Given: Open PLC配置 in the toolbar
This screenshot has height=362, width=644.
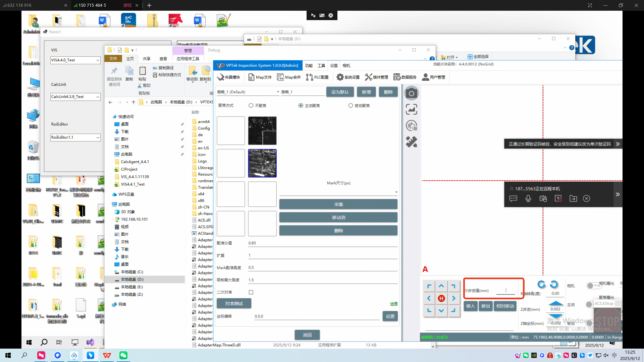Looking at the screenshot, I should [x=317, y=77].
